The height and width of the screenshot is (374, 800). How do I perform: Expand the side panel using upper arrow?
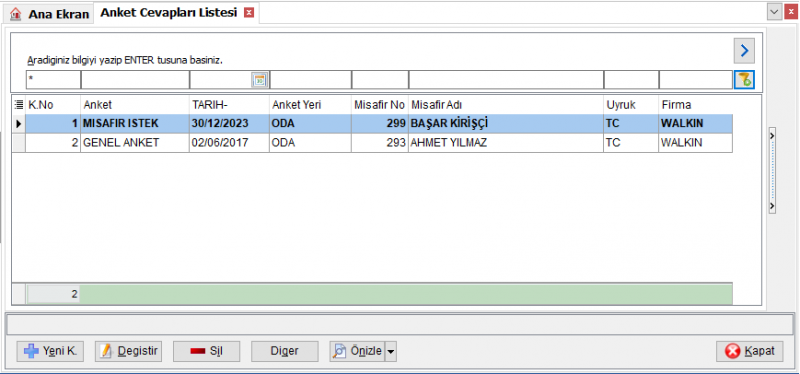pyautogui.click(x=772, y=135)
